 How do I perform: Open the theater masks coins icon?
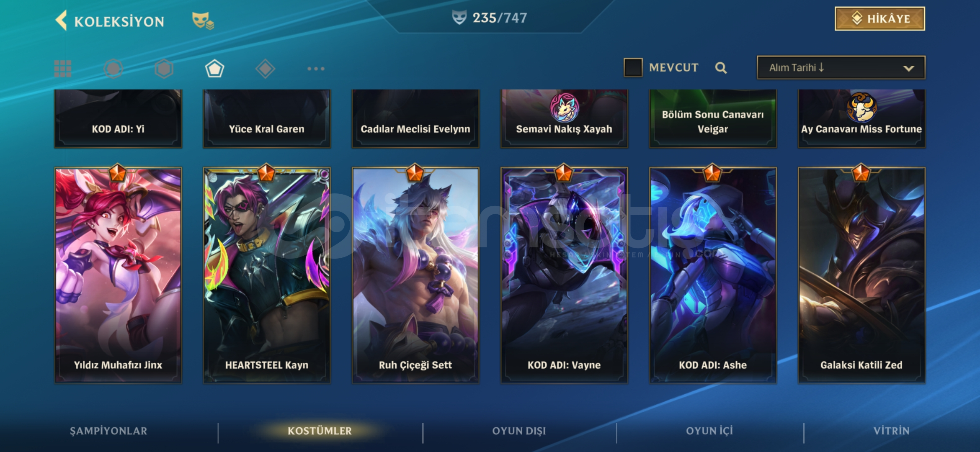(203, 21)
